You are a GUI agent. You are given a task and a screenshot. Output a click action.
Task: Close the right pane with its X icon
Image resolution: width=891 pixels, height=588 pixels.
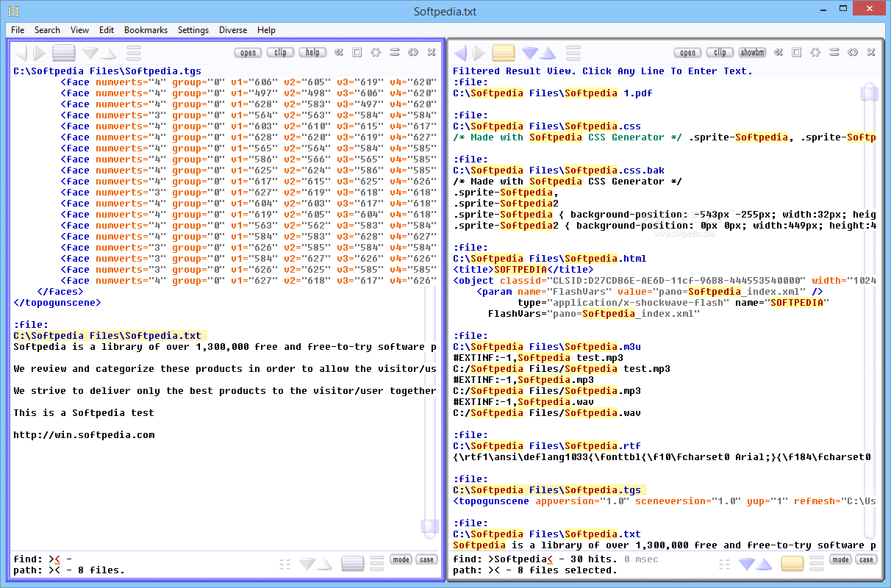(871, 52)
